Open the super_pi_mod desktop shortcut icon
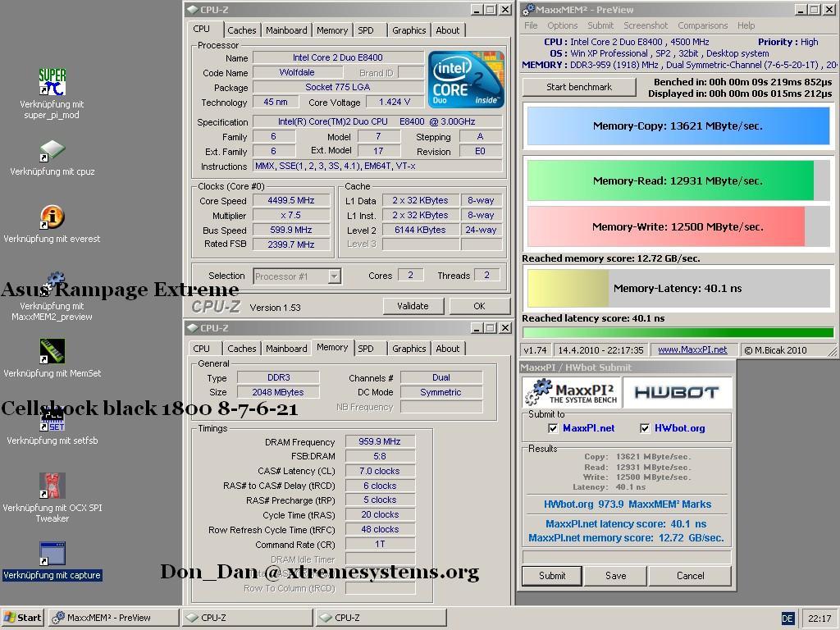840x630 pixels. (x=52, y=82)
